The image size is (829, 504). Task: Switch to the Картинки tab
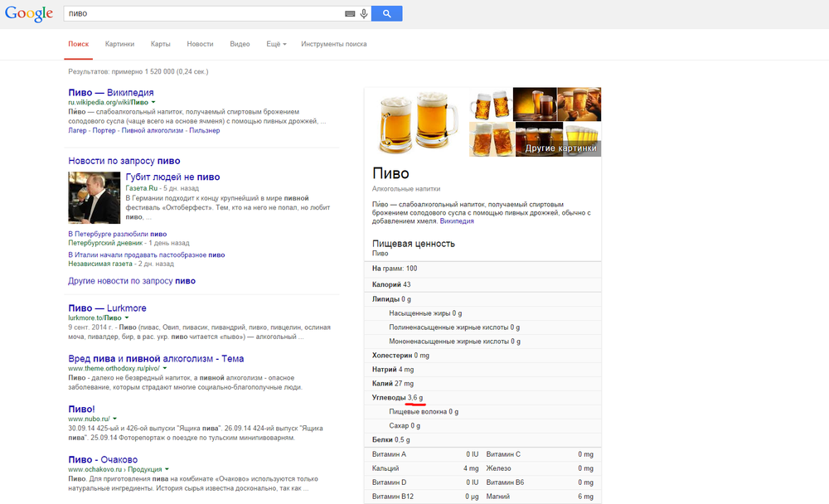[119, 44]
